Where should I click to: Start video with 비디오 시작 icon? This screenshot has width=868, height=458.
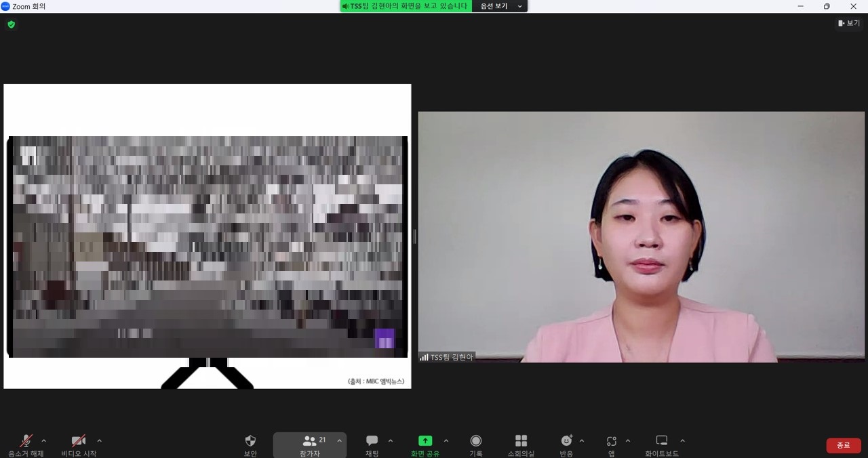(x=79, y=441)
